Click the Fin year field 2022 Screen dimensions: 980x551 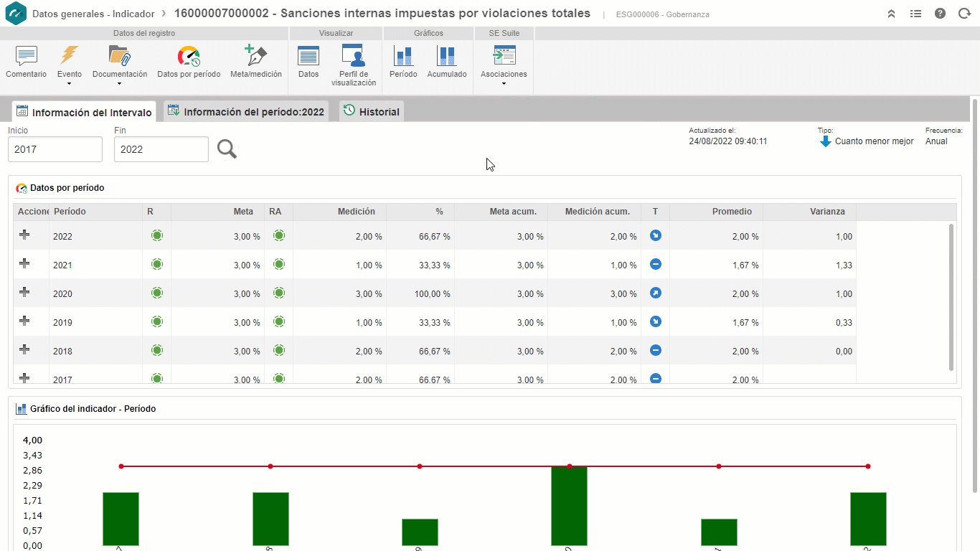pyautogui.click(x=161, y=149)
